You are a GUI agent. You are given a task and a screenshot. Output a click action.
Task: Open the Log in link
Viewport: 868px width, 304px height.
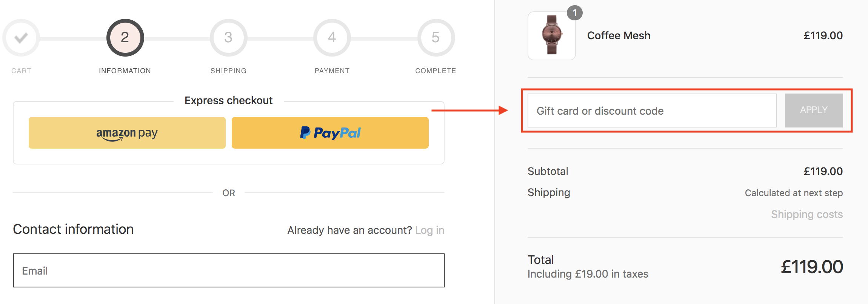[x=429, y=230]
